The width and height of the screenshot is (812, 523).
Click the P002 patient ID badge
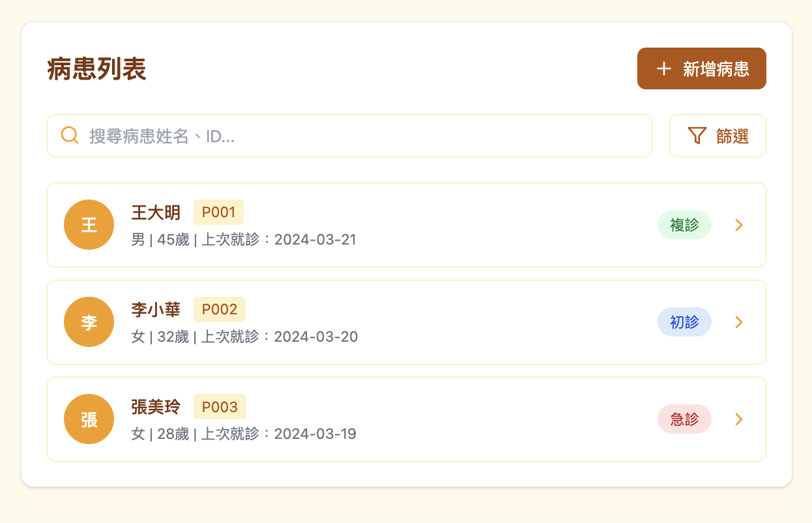pos(220,309)
